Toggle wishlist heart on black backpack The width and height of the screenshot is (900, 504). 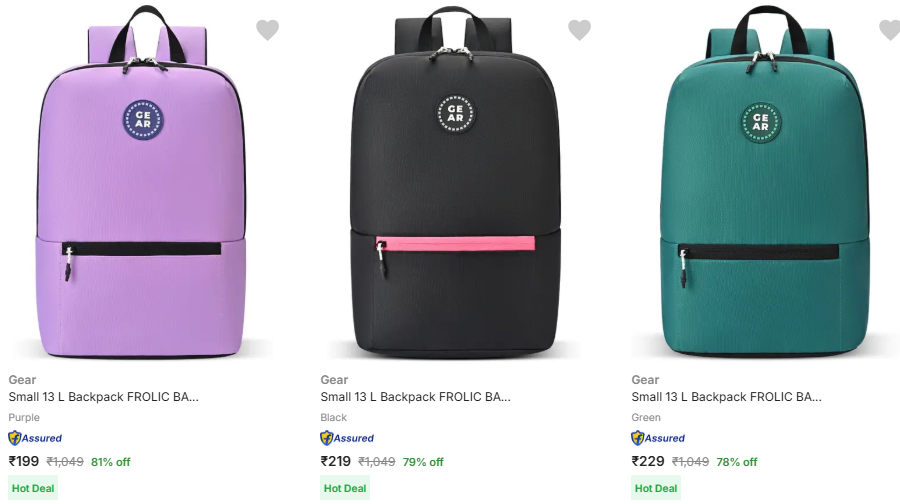(579, 30)
